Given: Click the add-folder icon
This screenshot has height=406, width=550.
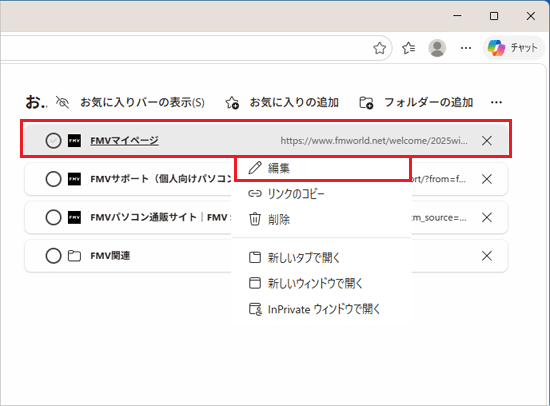Looking at the screenshot, I should coord(367,102).
